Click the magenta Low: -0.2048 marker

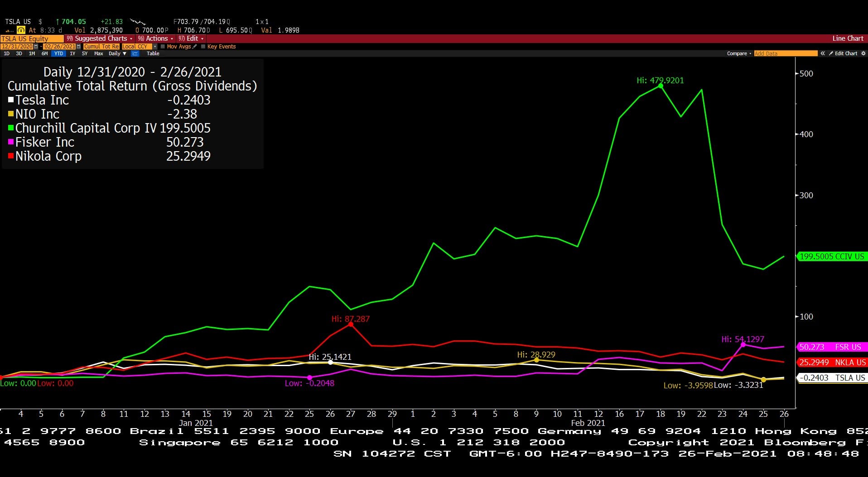pos(309,377)
